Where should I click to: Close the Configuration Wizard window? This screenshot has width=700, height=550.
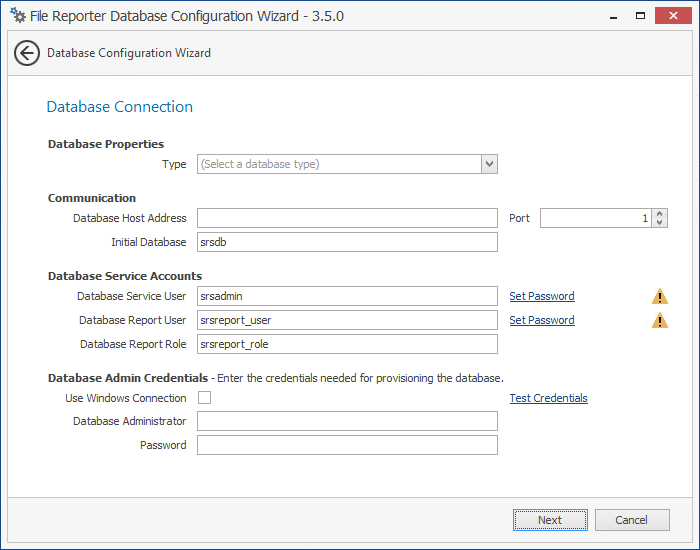coord(675,16)
